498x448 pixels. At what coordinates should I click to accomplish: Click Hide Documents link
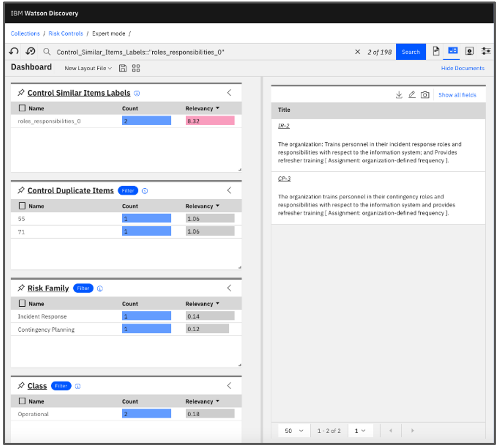point(463,68)
